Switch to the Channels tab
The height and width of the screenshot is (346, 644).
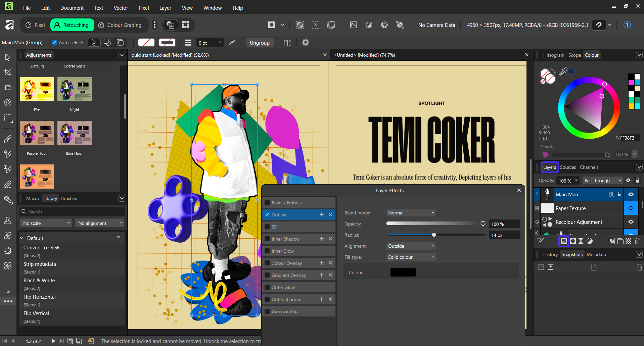(x=589, y=167)
